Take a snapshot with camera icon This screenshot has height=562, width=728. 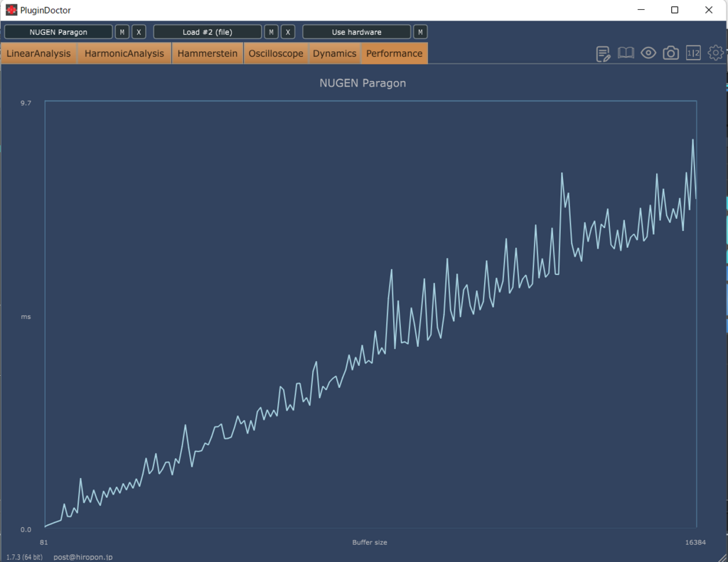[670, 53]
